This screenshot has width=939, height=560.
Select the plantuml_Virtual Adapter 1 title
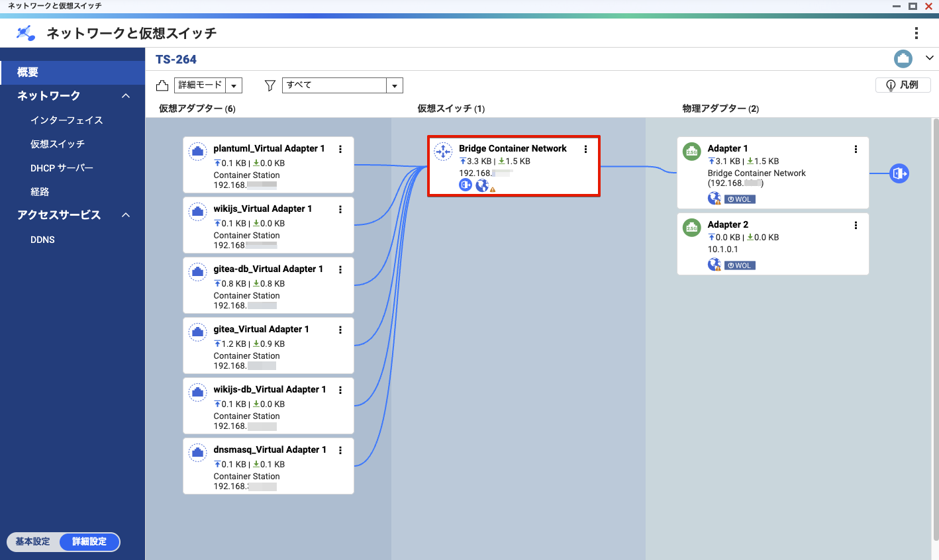[269, 148]
